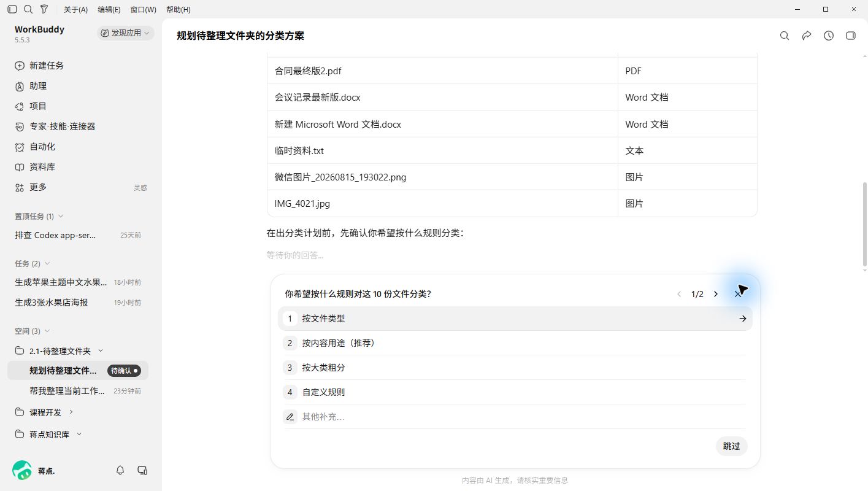Click the device icon beside the bell
This screenshot has height=491, width=868.
coord(142,470)
